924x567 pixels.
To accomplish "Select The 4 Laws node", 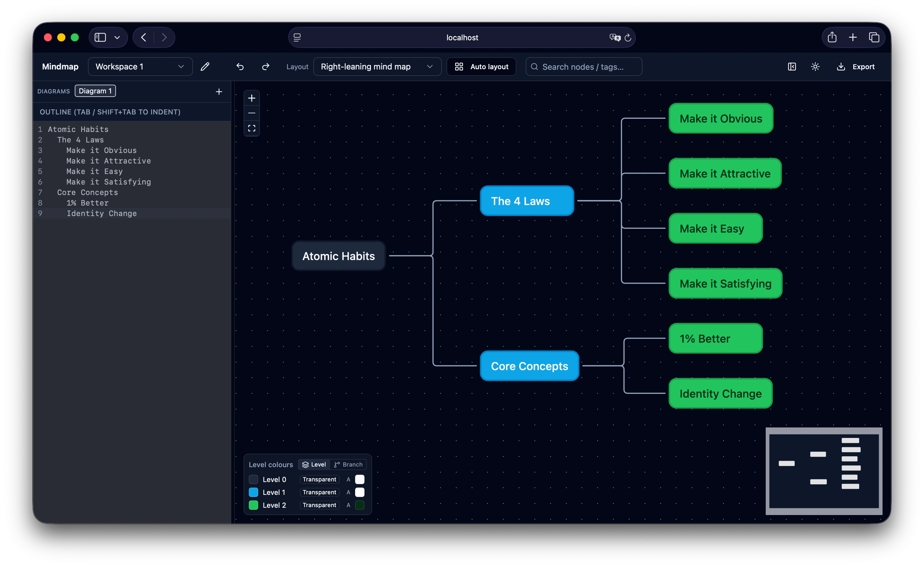I will [527, 201].
